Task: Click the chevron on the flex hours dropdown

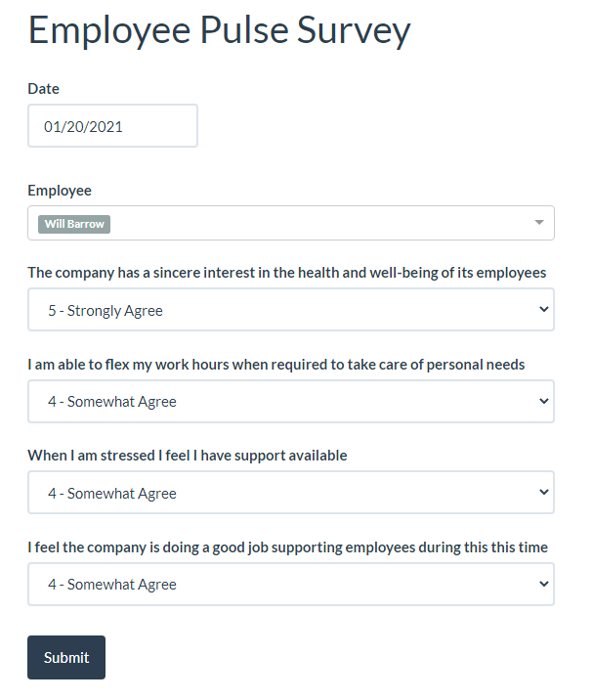Action: click(x=544, y=401)
